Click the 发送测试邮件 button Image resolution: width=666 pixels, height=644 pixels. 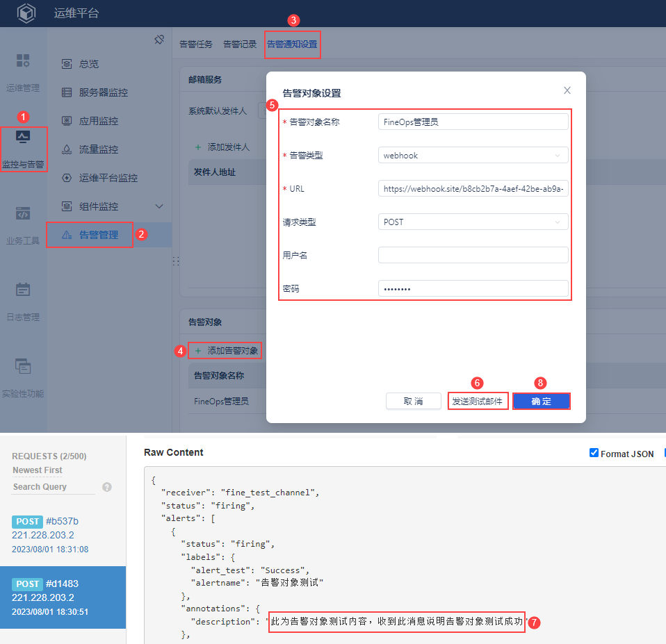[478, 401]
